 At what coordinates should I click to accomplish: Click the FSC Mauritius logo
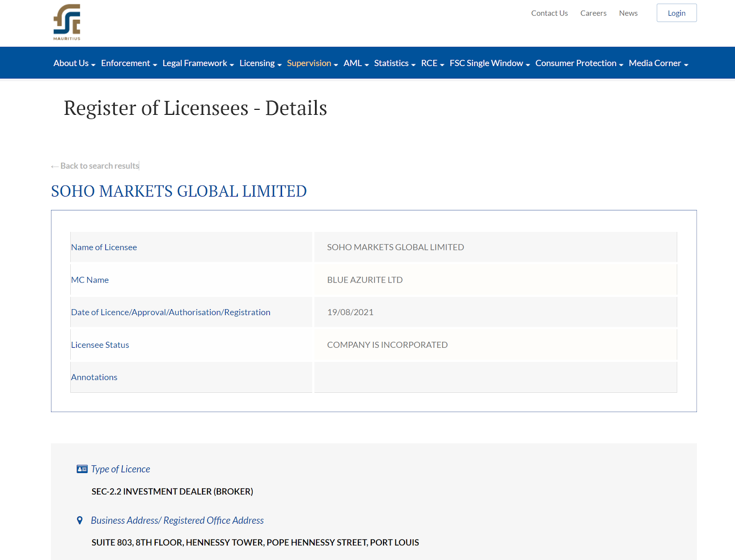coord(67,22)
